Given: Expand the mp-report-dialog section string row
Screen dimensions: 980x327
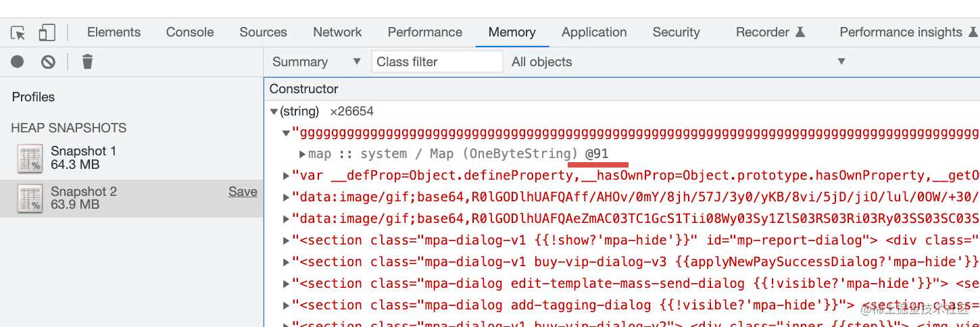Looking at the screenshot, I should click(x=287, y=241).
